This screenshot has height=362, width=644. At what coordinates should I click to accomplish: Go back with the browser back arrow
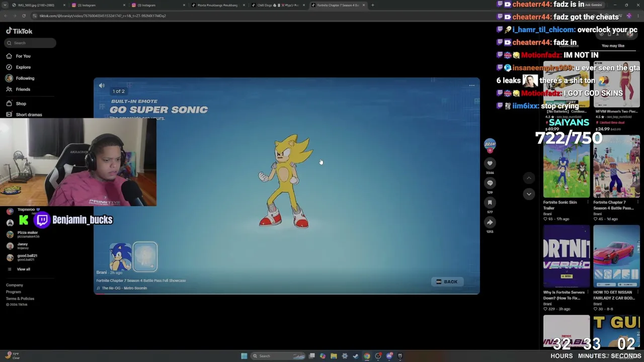(6, 16)
